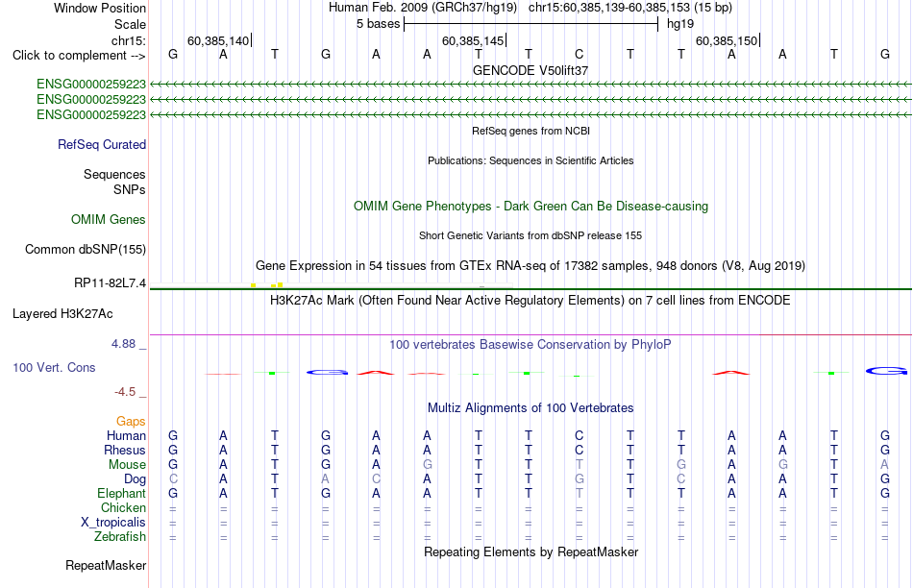Click the 100 Vert. Cons track label

54,367
